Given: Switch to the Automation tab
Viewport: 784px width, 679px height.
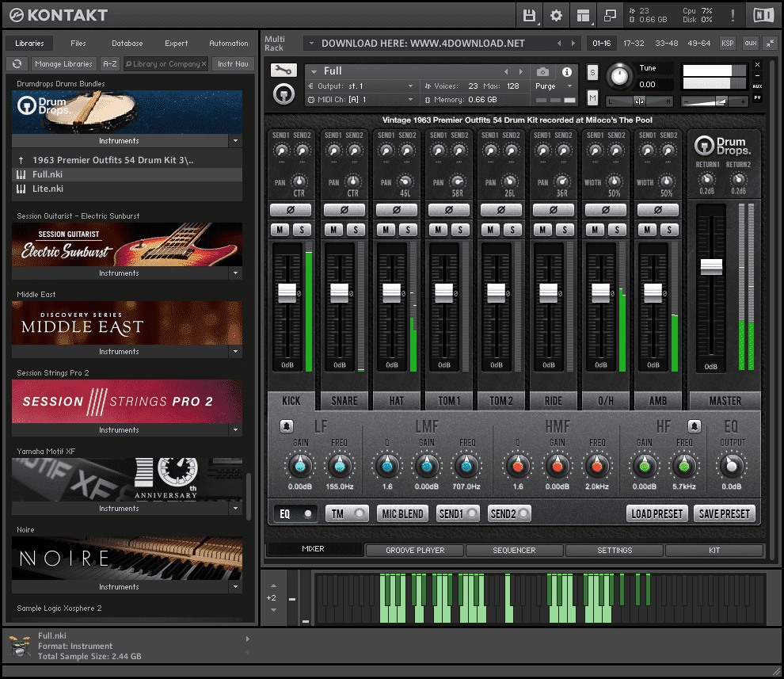Looking at the screenshot, I should click(x=229, y=44).
